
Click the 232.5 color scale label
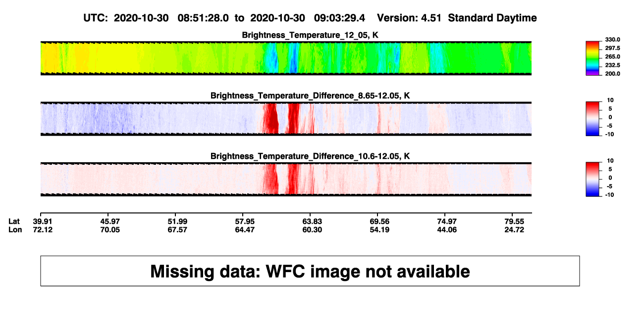click(x=613, y=65)
